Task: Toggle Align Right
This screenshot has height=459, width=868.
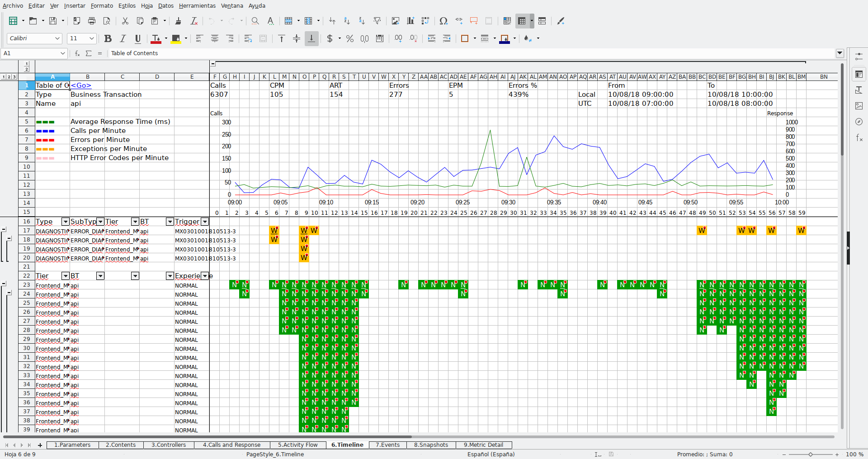Action: pos(230,38)
